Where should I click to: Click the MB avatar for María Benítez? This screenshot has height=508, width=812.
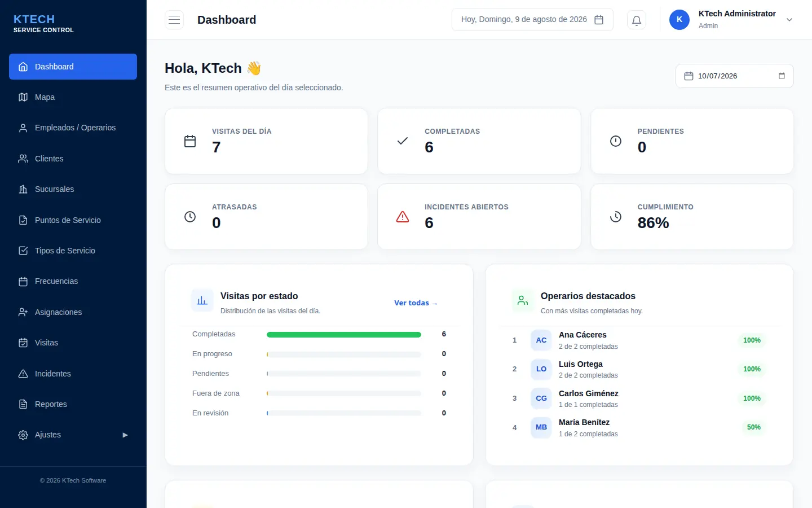(541, 427)
